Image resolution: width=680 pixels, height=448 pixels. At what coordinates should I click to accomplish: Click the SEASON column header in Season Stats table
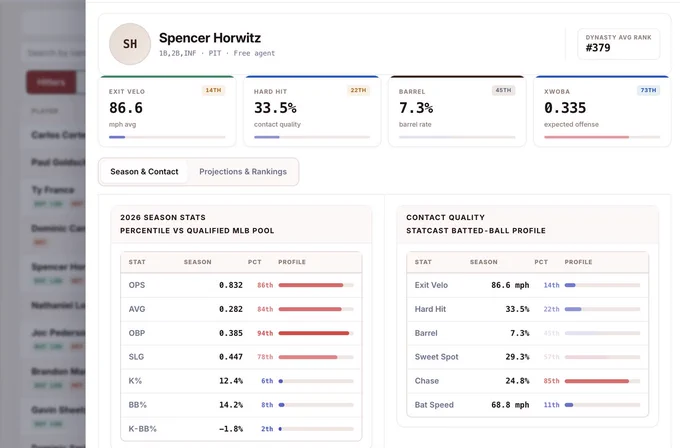click(197, 262)
